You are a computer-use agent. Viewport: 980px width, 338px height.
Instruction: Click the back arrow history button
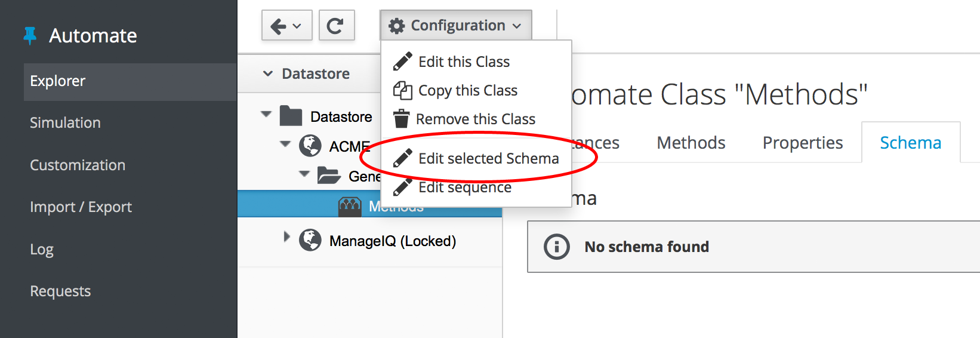pyautogui.click(x=286, y=26)
